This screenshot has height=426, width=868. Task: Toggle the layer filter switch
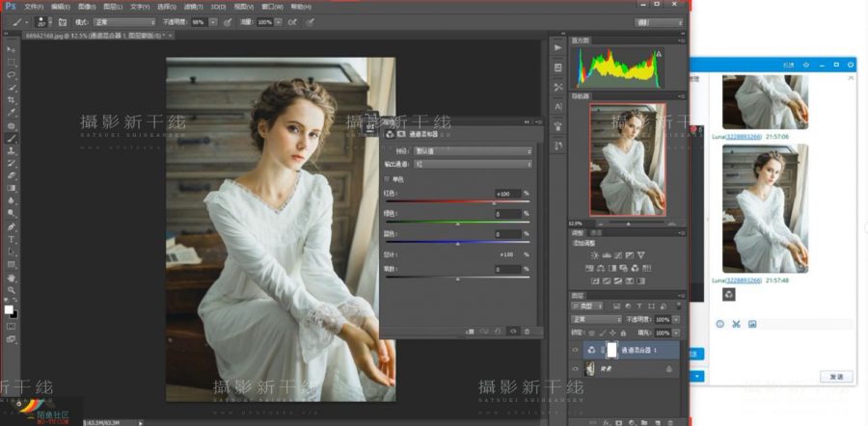point(678,306)
